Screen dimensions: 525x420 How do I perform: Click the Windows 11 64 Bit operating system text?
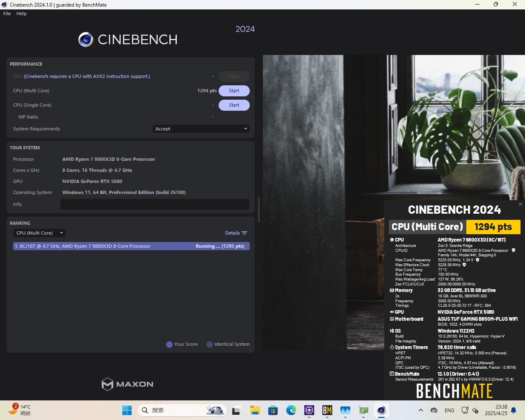(x=124, y=192)
